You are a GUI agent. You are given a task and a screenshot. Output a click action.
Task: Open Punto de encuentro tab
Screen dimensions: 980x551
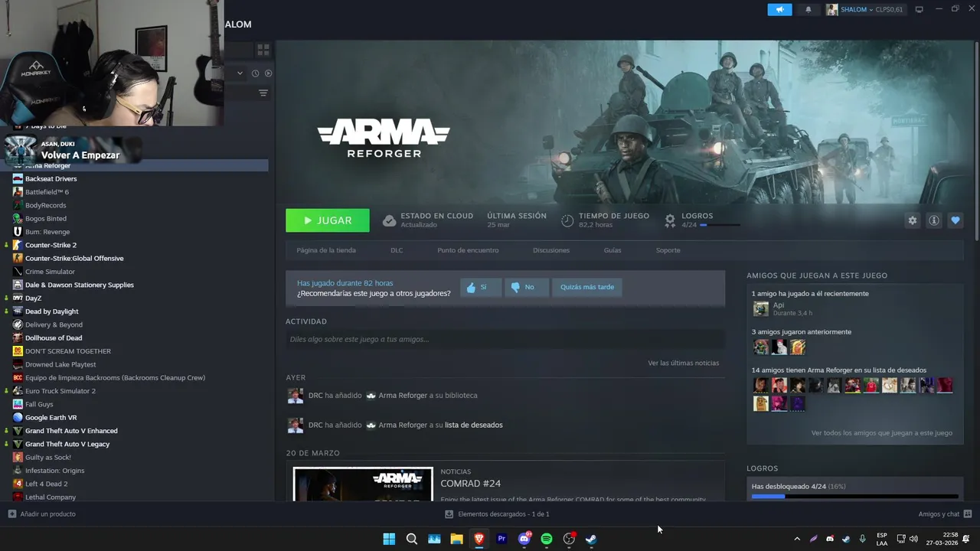pos(468,250)
